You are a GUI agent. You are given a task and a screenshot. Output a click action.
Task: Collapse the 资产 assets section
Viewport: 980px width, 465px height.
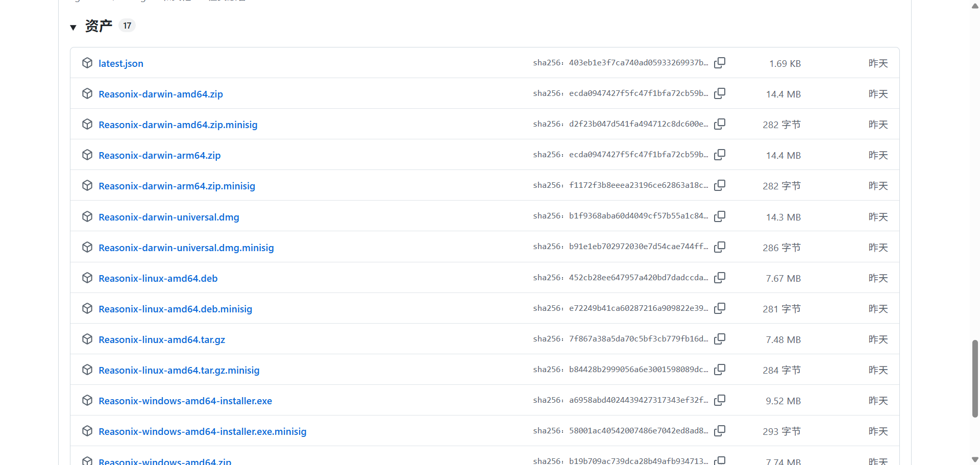click(73, 27)
